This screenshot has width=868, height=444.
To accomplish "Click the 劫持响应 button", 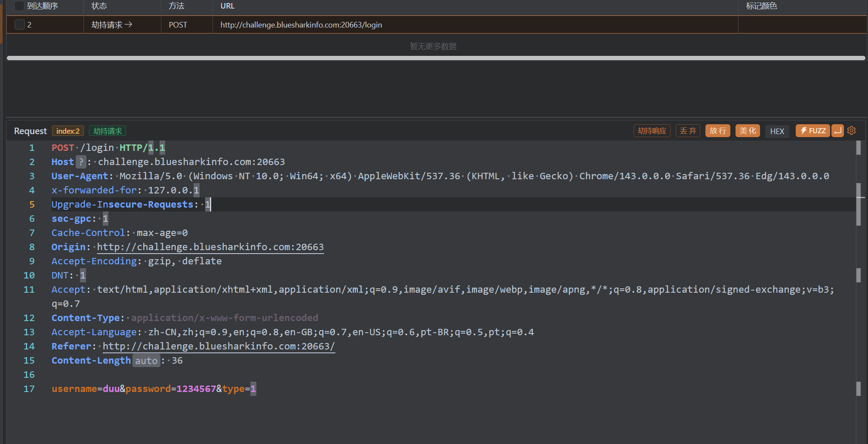I will coord(652,131).
